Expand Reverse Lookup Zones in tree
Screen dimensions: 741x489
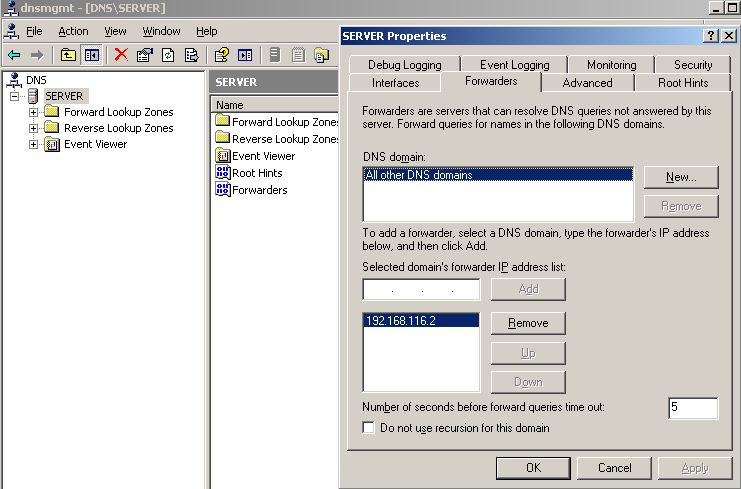(x=33, y=129)
